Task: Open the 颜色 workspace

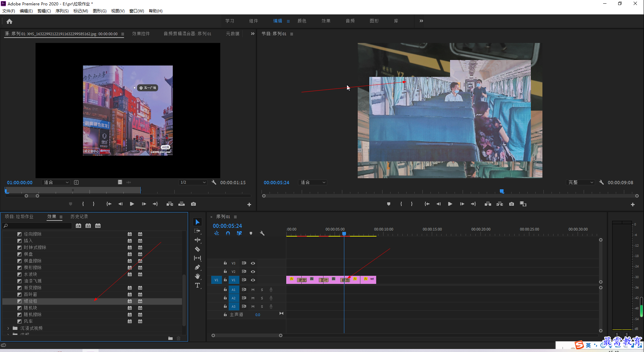Action: click(302, 21)
